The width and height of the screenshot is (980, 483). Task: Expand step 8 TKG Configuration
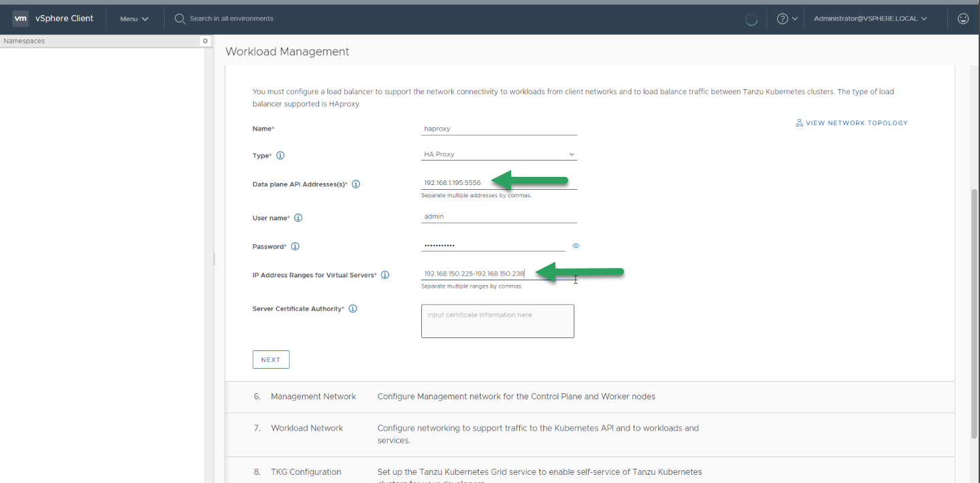tap(590, 471)
